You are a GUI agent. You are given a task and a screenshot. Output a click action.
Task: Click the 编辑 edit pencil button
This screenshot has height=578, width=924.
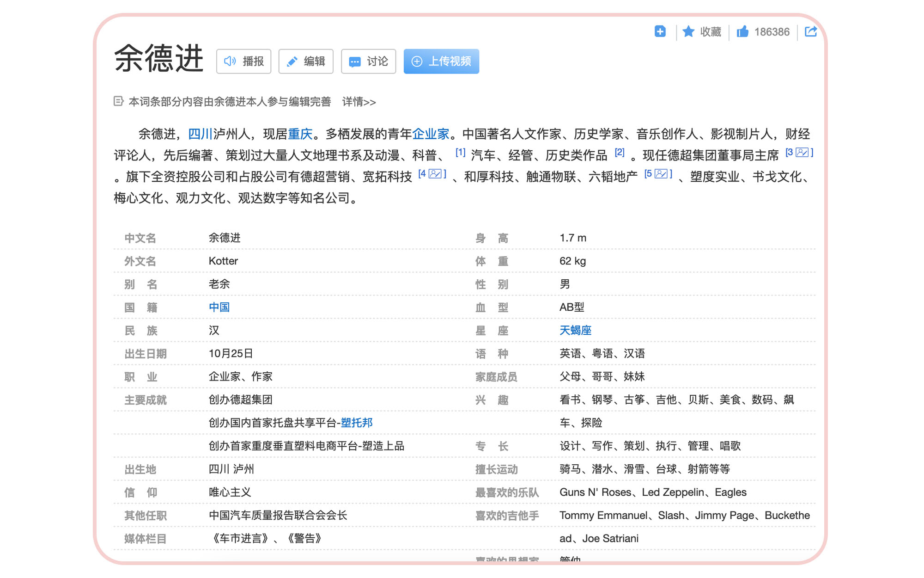pyautogui.click(x=306, y=61)
